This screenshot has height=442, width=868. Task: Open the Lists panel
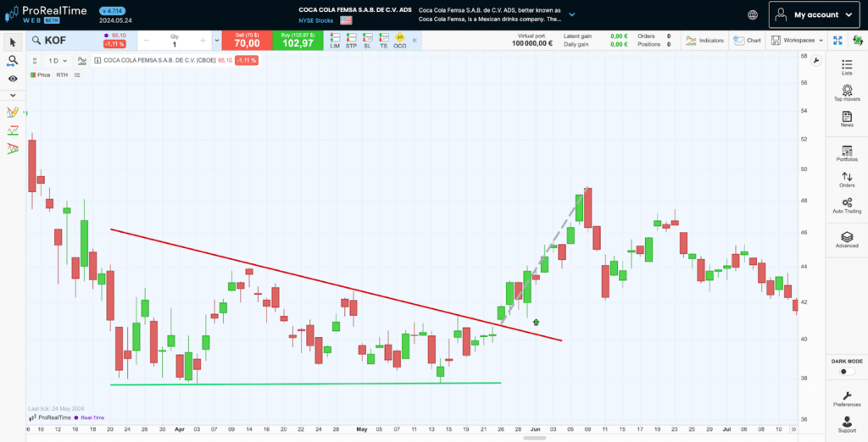[847, 67]
